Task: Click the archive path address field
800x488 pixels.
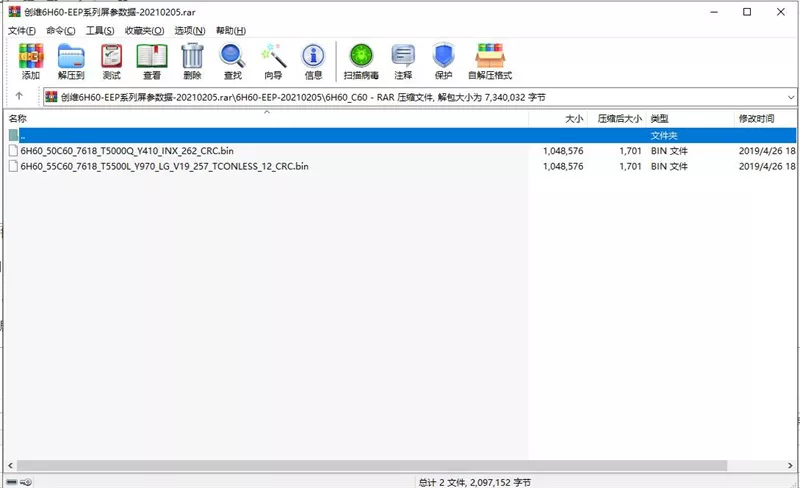Action: pyautogui.click(x=419, y=97)
